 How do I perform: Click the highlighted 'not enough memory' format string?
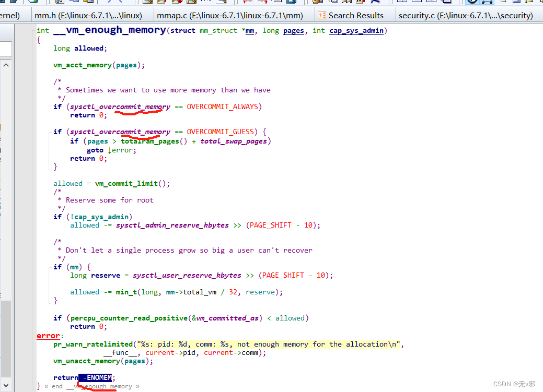269,345
